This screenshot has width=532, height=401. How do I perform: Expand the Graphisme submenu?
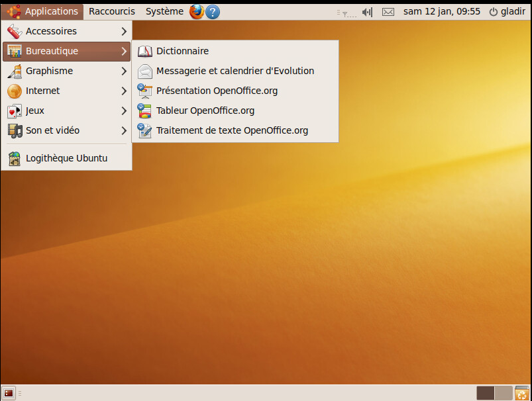66,71
